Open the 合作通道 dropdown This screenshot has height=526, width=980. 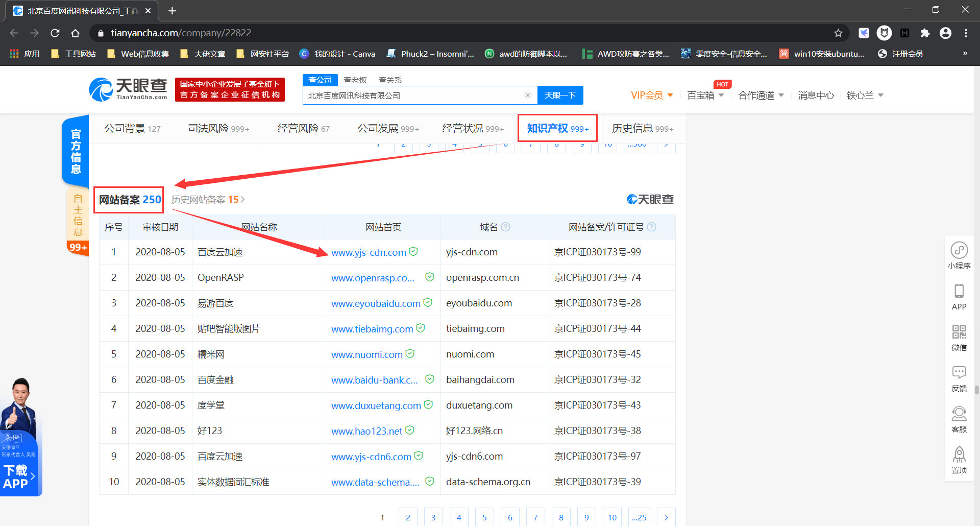[761, 95]
